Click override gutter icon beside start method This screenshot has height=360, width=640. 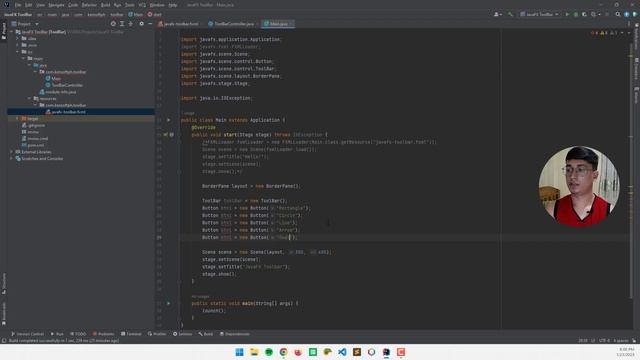coord(166,134)
